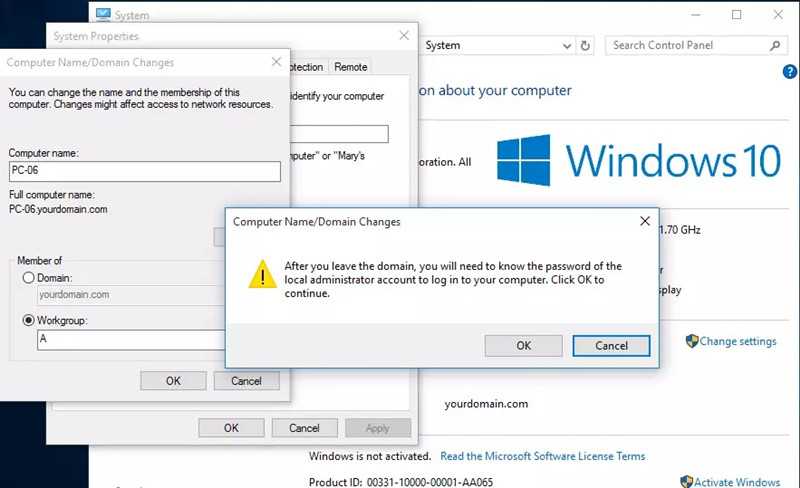Click the blue help question mark icon
Screen dimensions: 800x488
pyautogui.click(x=790, y=72)
